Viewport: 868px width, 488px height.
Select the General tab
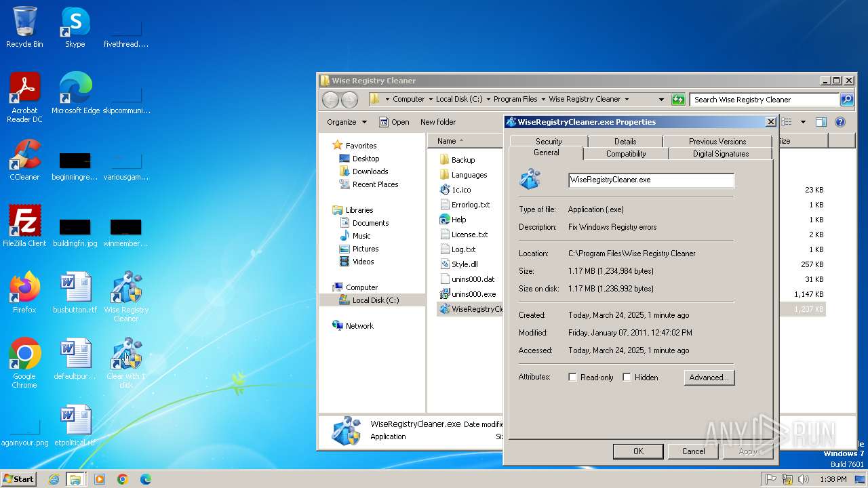click(x=547, y=152)
